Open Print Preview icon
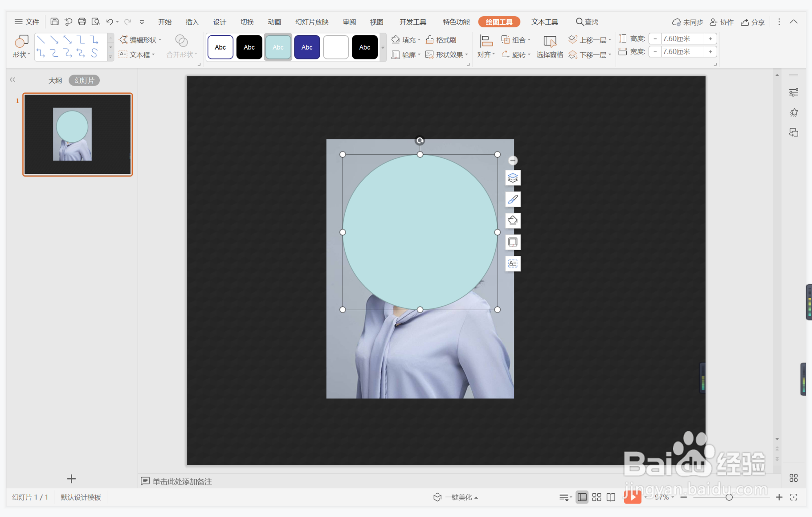Image resolution: width=812 pixels, height=517 pixels. (96, 22)
